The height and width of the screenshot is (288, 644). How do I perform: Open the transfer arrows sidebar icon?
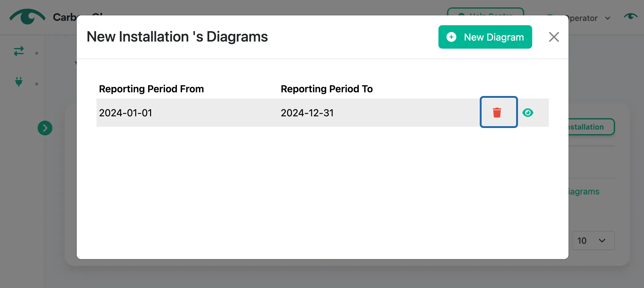(x=19, y=51)
